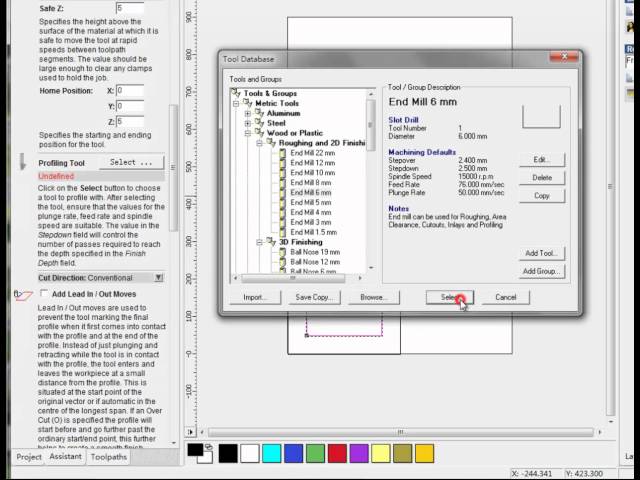Click the Home Position Z field
The width and height of the screenshot is (640, 480).
click(x=130, y=121)
